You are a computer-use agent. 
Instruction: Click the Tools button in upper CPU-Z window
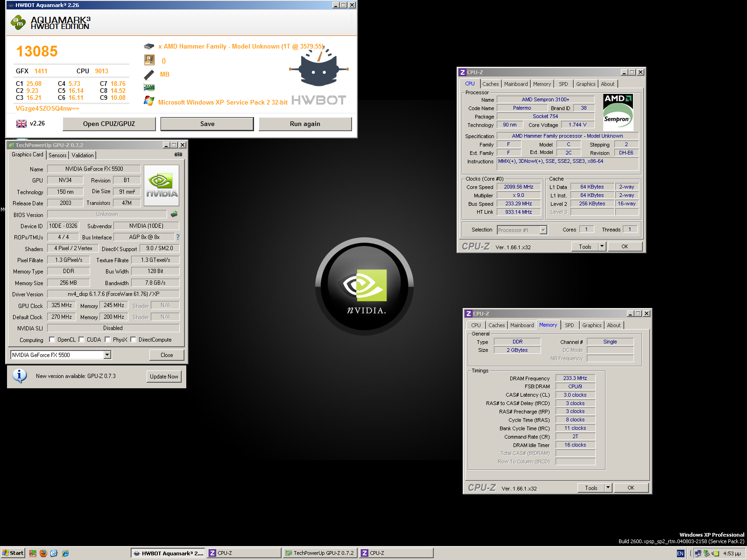click(585, 246)
